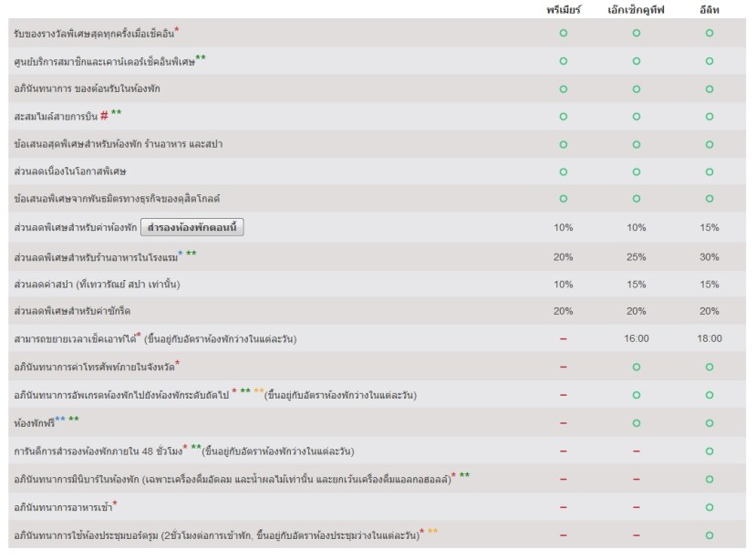Select the พรีเมียร์ column header
Viewport: 756px width, 560px height.
563,9
